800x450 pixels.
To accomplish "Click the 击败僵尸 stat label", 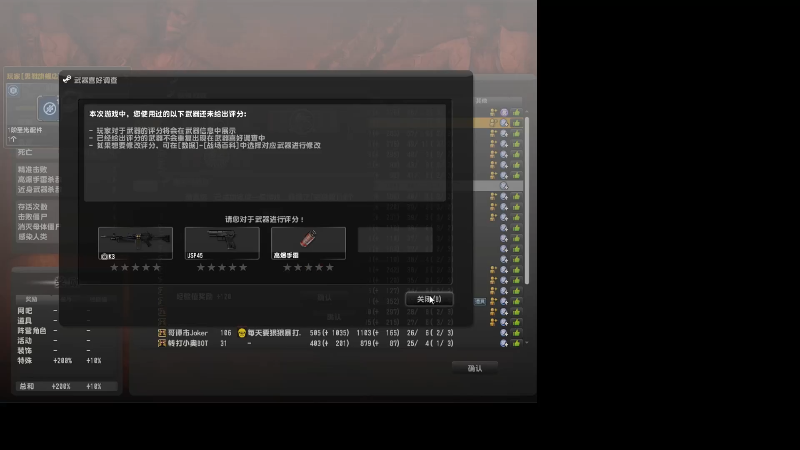I will click(x=32, y=217).
